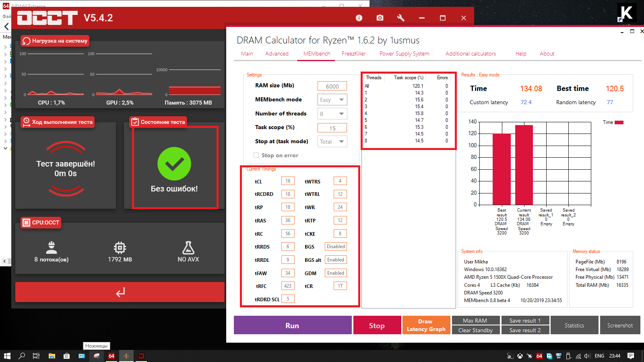
Task: Open safely remove hardware tray icon
Action: pos(568,356)
